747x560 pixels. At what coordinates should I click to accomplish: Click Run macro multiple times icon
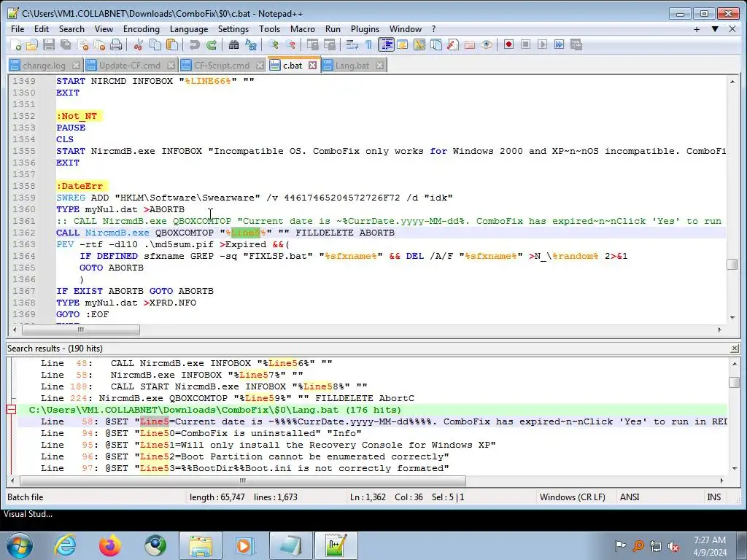[x=560, y=44]
